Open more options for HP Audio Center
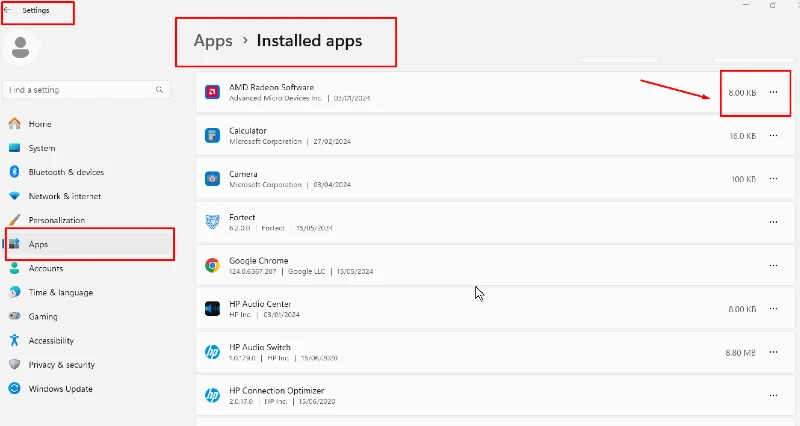Viewport: 800px width, 426px height. [x=773, y=309]
